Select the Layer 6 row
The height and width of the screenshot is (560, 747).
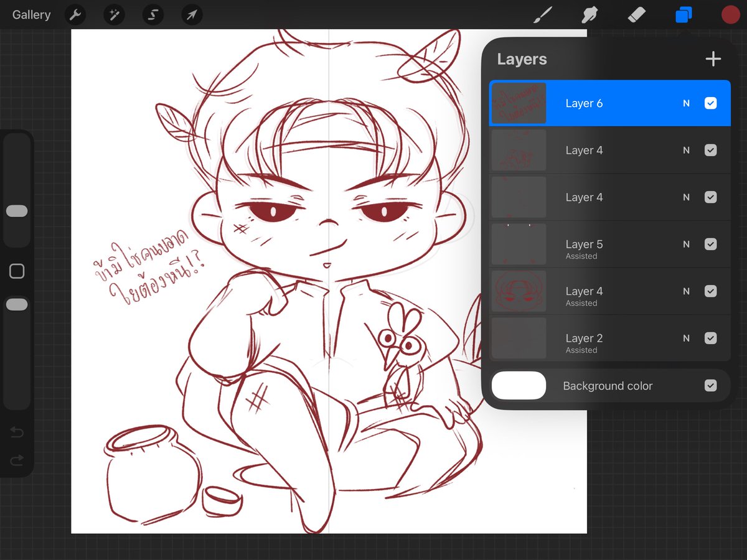[609, 103]
